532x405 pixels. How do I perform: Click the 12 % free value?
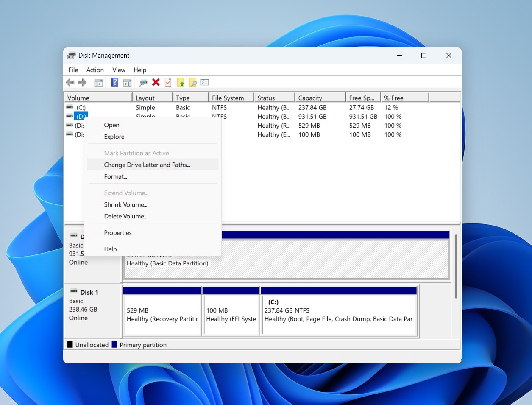[x=391, y=108]
